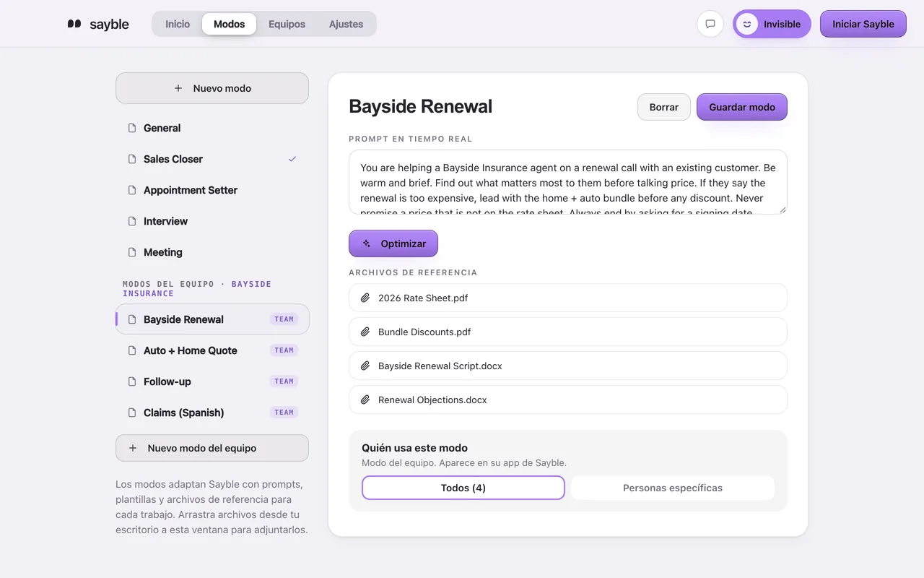Click the smiley face icon beside Invisible
Image resolution: width=924 pixels, height=578 pixels.
point(747,24)
